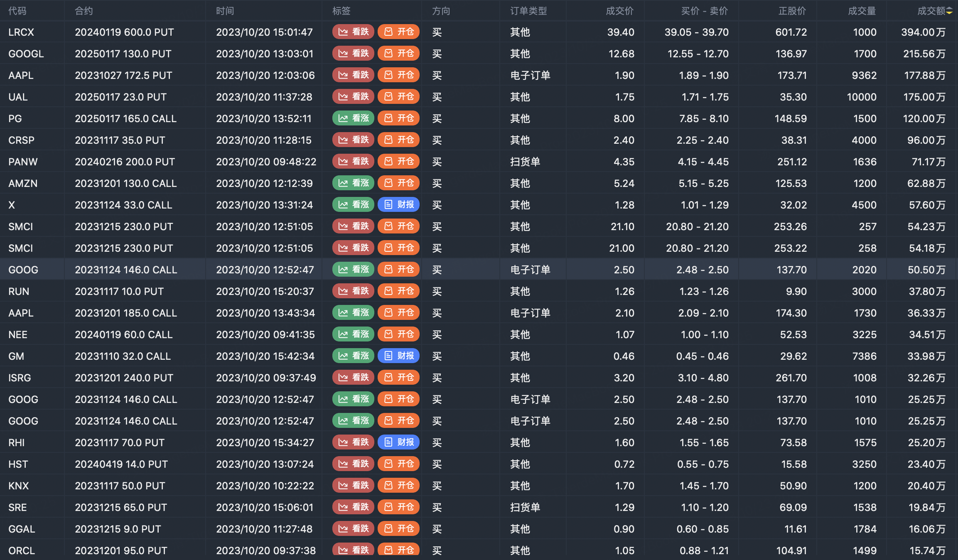The image size is (958, 560).
Task: Click time 2023/10/20 15:01:47
Action: point(264,32)
